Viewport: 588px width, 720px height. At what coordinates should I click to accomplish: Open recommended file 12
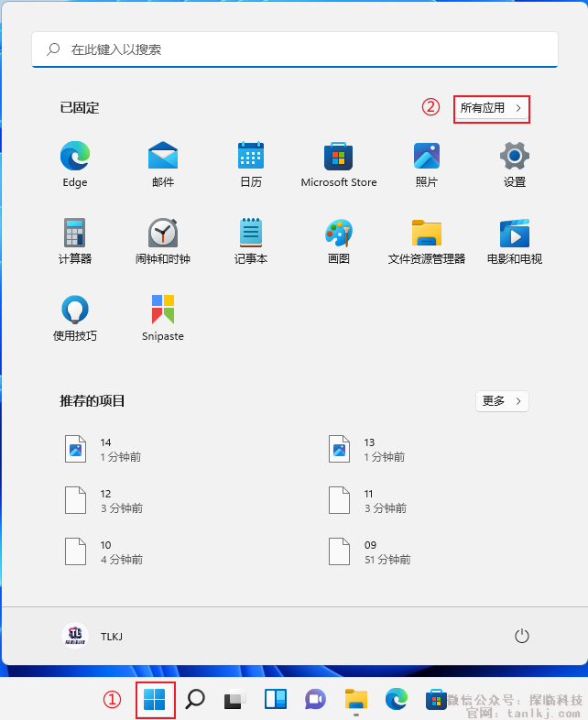(x=104, y=500)
